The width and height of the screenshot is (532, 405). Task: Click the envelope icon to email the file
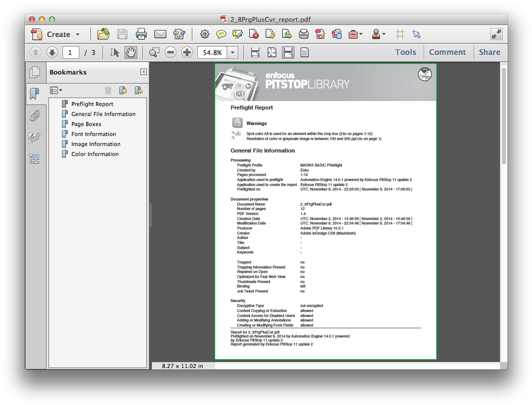click(160, 34)
